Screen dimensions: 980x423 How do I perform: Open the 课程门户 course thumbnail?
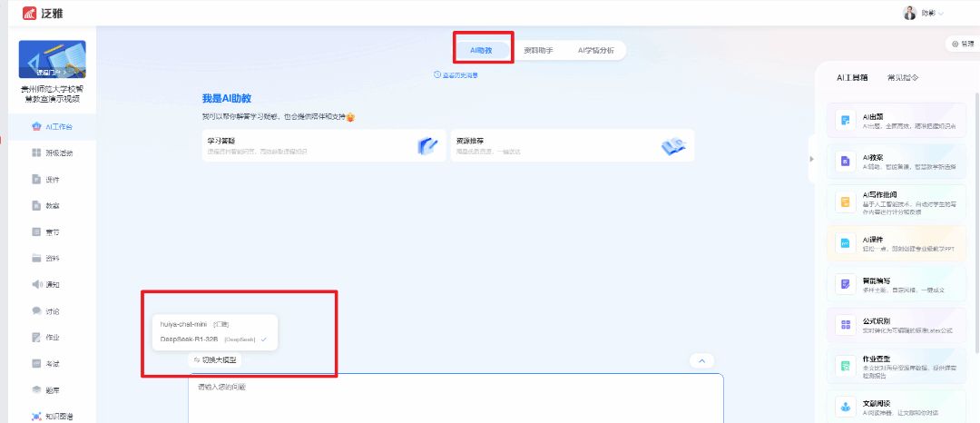coord(53,59)
